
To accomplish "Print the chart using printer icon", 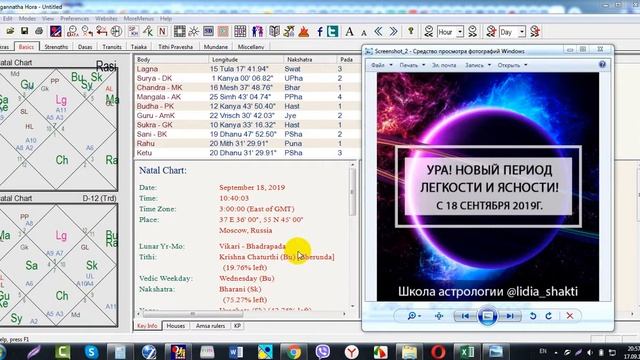I will click(x=39, y=31).
